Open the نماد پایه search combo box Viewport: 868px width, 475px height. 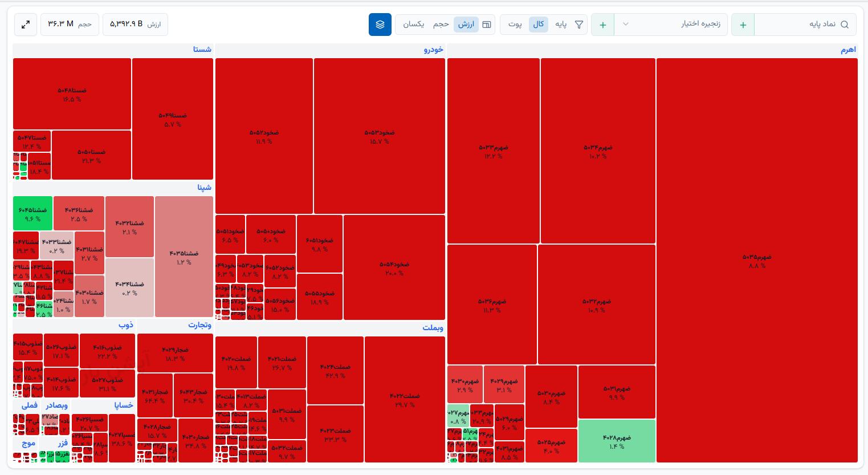(x=805, y=25)
